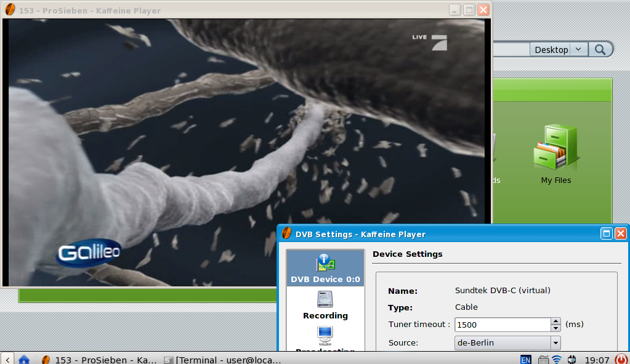
Task: Click the taskbar back arrow button
Action: pyautogui.click(x=7, y=359)
